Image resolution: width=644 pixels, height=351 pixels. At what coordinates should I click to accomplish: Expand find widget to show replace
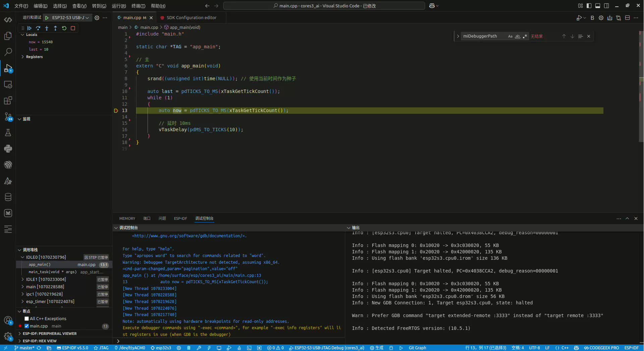[458, 36]
